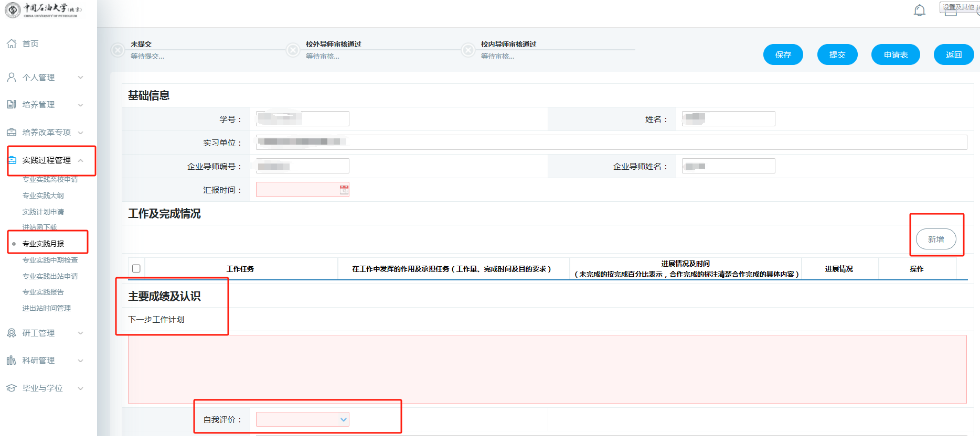980x436 pixels.
Task: Tick the select-all checkbox in table header
Action: point(136,268)
